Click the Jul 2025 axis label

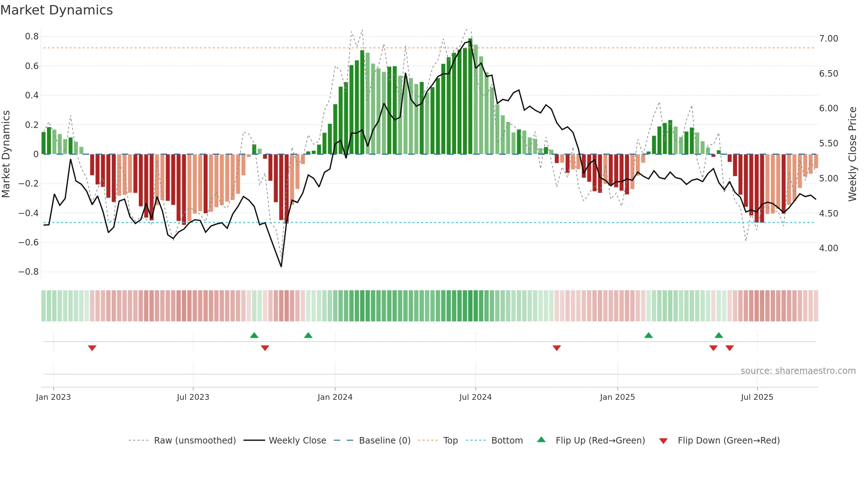757,397
